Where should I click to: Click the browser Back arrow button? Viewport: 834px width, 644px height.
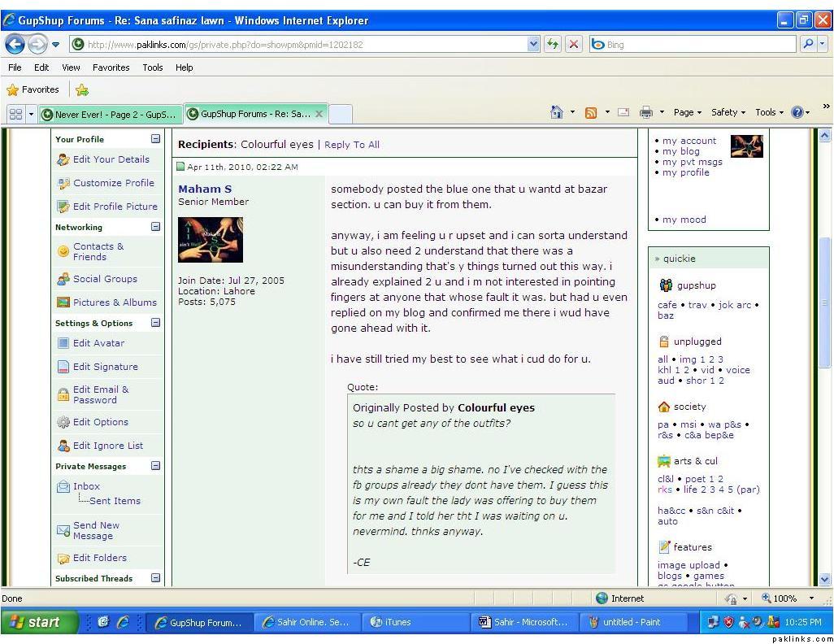coord(15,44)
